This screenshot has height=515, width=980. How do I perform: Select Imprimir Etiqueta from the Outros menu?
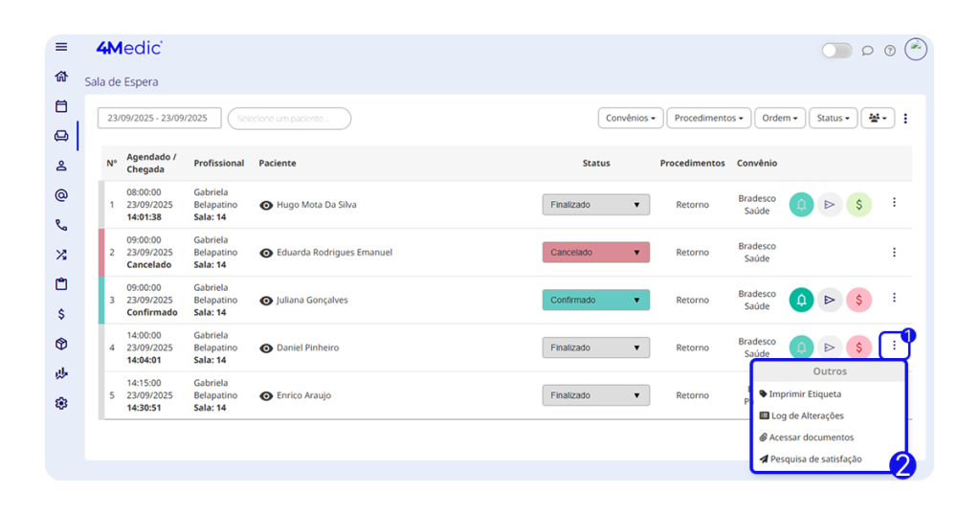pyautogui.click(x=804, y=393)
